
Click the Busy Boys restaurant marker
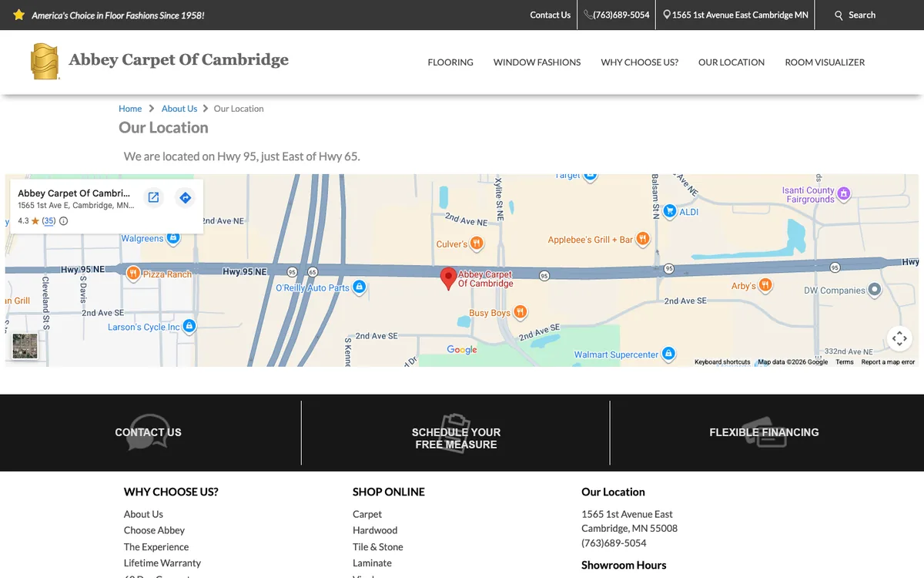[x=520, y=312]
